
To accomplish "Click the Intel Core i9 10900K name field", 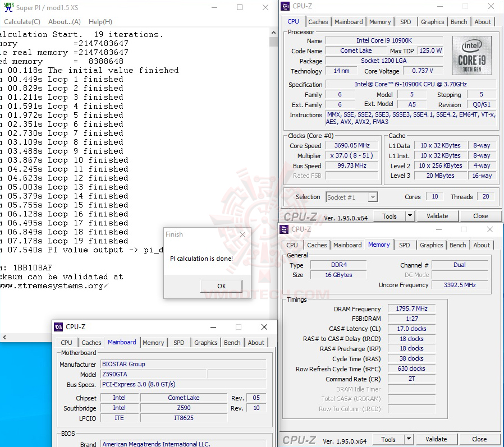I will 384,40.
